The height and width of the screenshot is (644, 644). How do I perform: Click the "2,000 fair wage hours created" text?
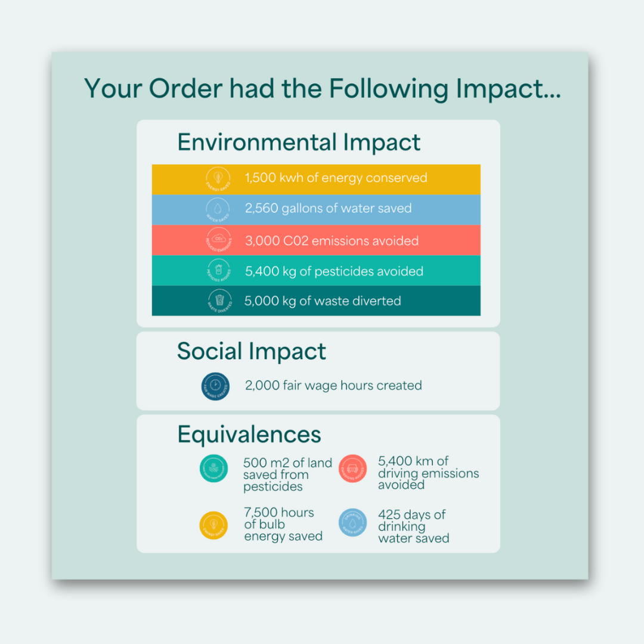(333, 386)
